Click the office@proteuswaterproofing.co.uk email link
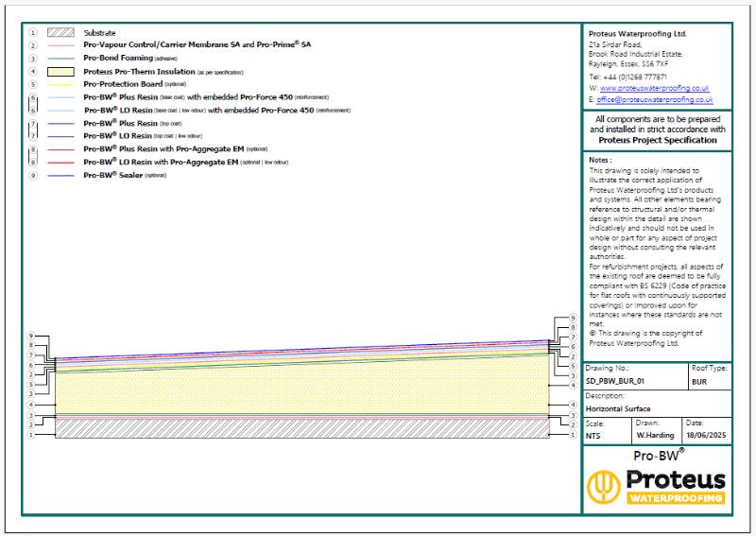756x536 pixels. tap(654, 100)
